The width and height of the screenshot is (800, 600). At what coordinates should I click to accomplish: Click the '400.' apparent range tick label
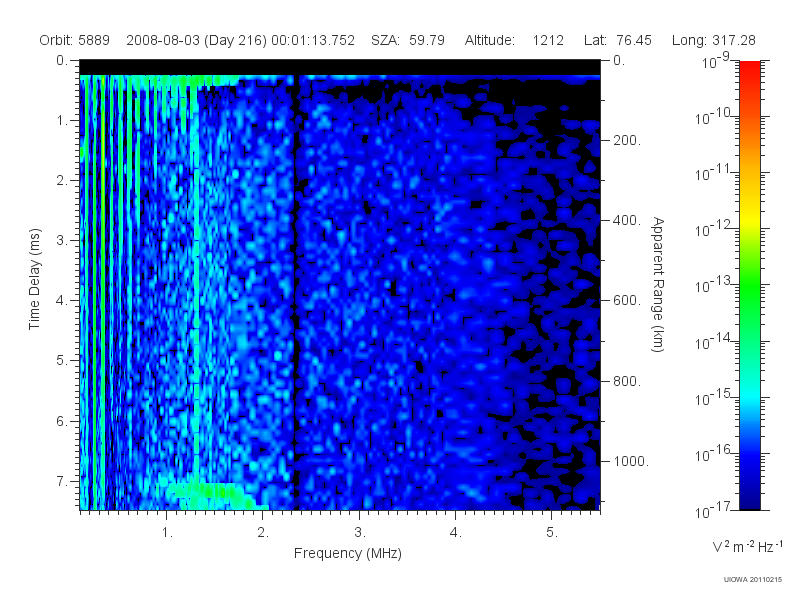[627, 220]
